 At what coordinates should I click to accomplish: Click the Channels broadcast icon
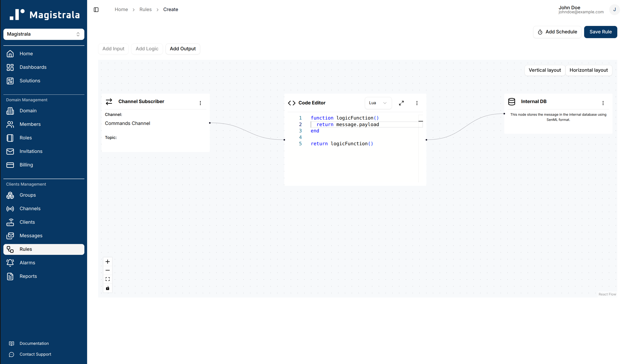click(x=10, y=209)
